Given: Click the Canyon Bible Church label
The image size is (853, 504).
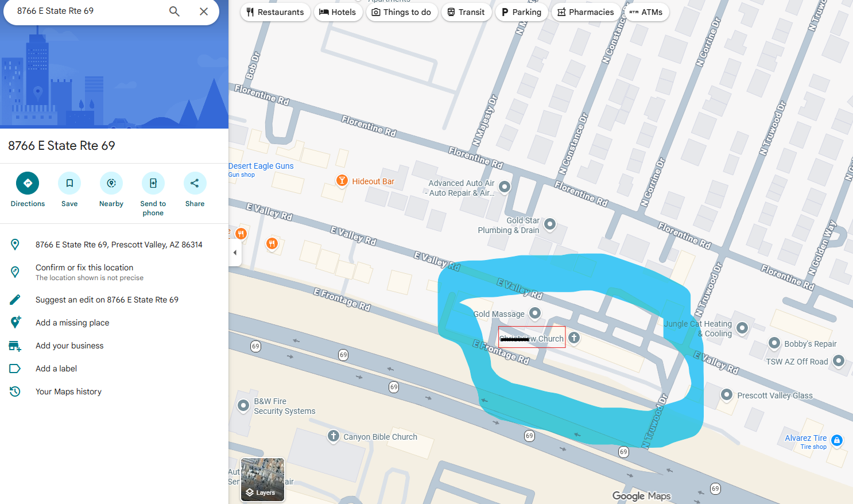Looking at the screenshot, I should (x=381, y=437).
